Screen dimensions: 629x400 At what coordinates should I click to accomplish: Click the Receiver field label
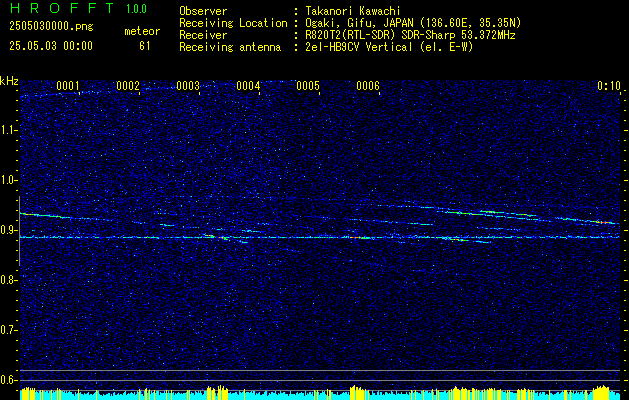click(x=203, y=35)
